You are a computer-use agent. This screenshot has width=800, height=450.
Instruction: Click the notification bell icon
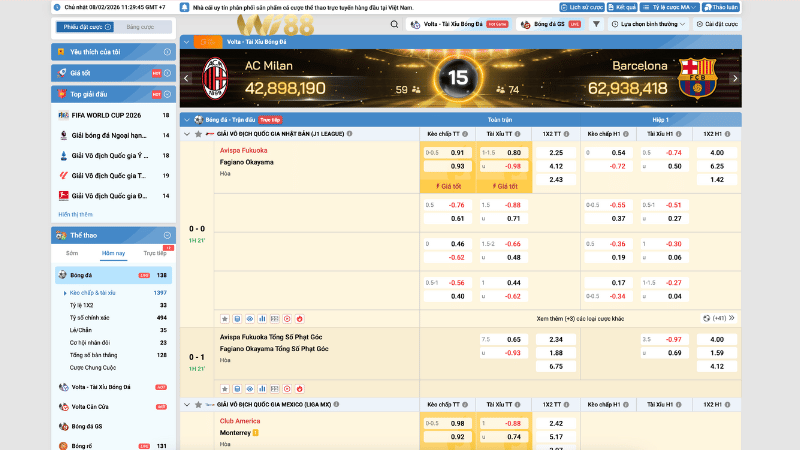tap(184, 7)
